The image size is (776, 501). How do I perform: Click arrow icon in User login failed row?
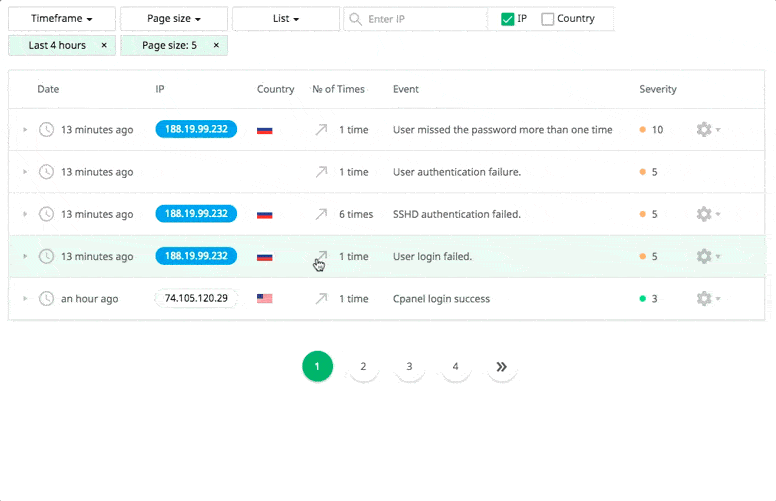(321, 257)
